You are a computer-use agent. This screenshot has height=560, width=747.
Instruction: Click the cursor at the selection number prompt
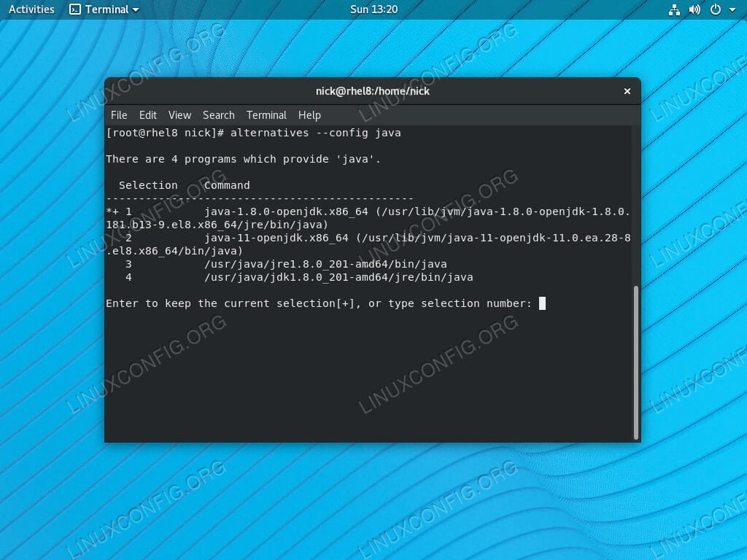pyautogui.click(x=542, y=303)
